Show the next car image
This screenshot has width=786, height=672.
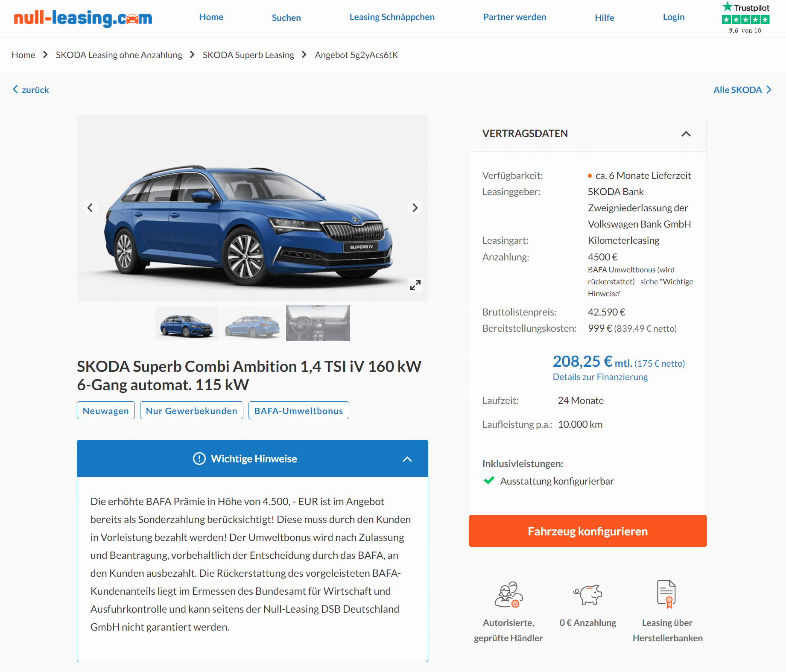coord(415,207)
